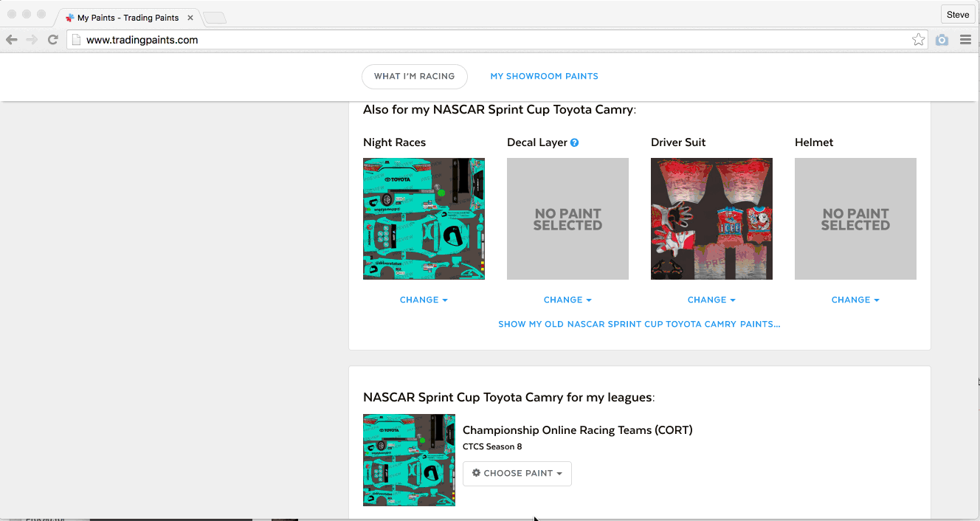This screenshot has width=980, height=521.
Task: Click the Steve profile button
Action: pyautogui.click(x=958, y=15)
